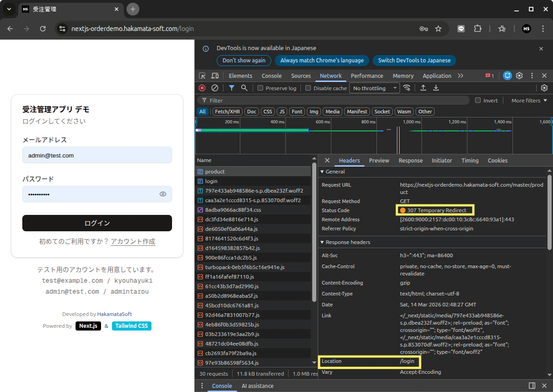Filter requests by CSS type
553x392 pixels.
pyautogui.click(x=268, y=112)
